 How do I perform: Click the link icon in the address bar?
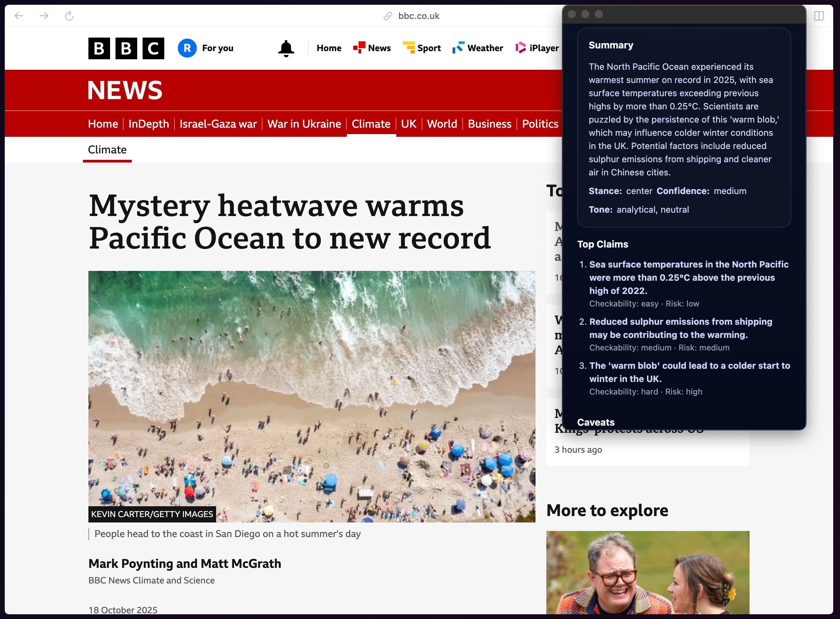click(387, 16)
